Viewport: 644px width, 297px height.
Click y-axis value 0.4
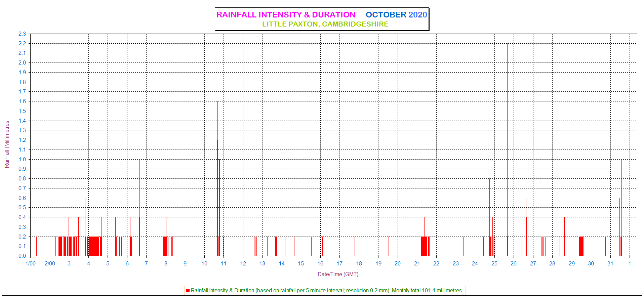22,217
